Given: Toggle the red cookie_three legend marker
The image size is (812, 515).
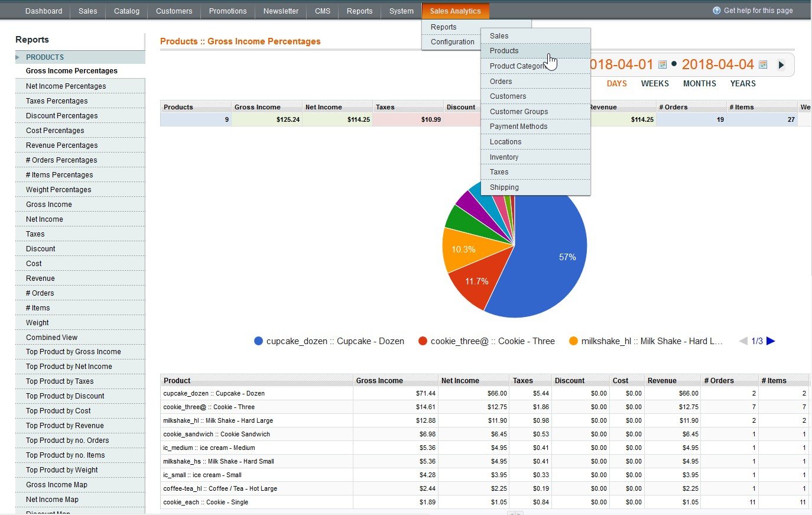Looking at the screenshot, I should (x=423, y=341).
